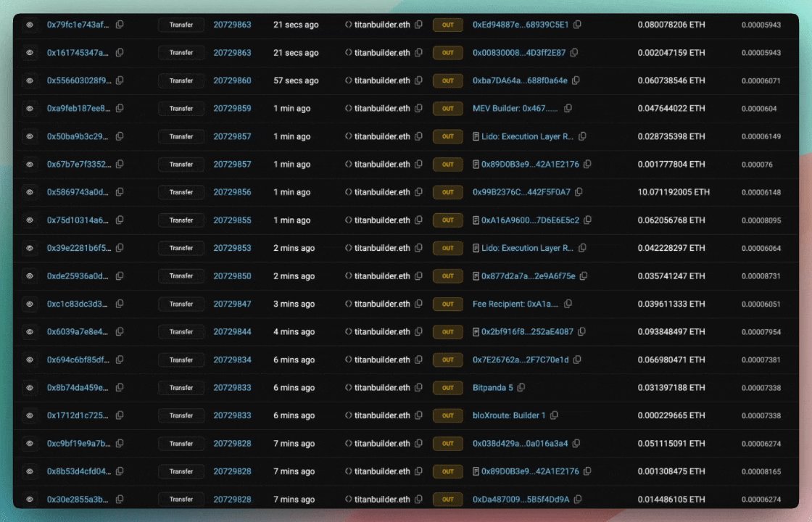This screenshot has height=522, width=812.
Task: Copy titanbuilder.eth in block 20729847 row
Action: pyautogui.click(x=418, y=304)
